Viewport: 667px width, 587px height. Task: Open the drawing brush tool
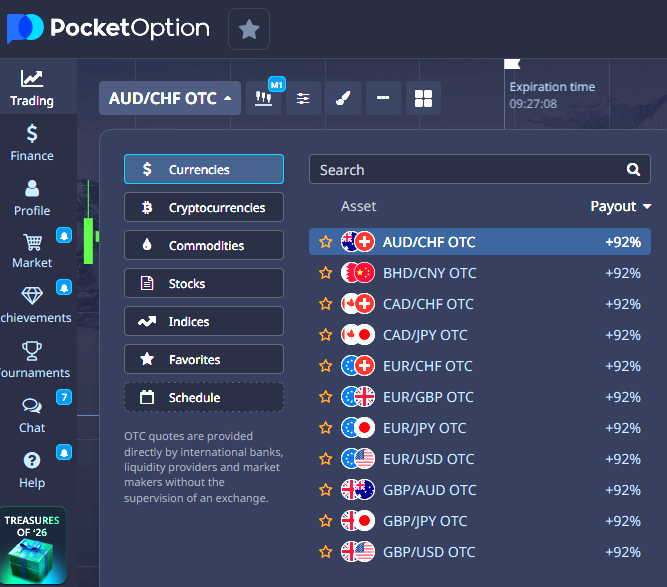[343, 98]
